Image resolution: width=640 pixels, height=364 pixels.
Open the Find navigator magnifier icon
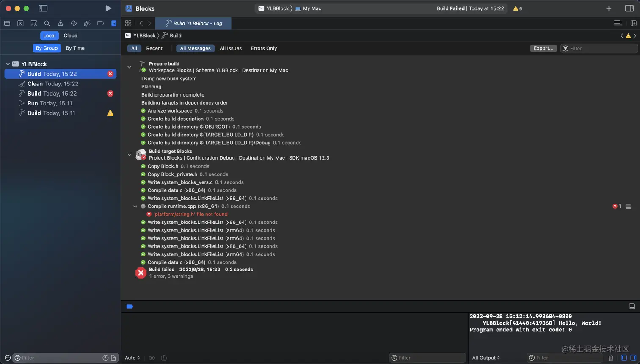pyautogui.click(x=47, y=23)
